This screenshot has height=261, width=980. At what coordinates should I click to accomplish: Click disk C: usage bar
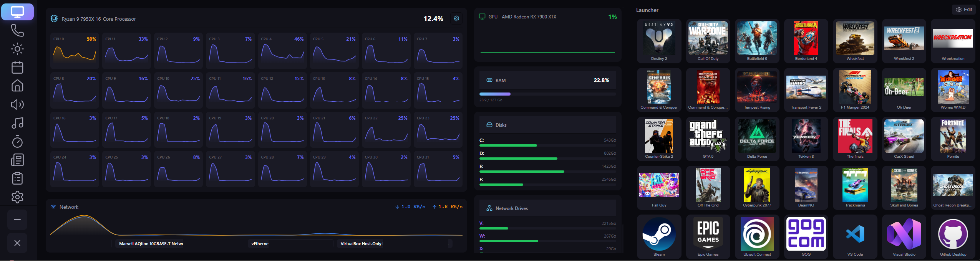547,145
